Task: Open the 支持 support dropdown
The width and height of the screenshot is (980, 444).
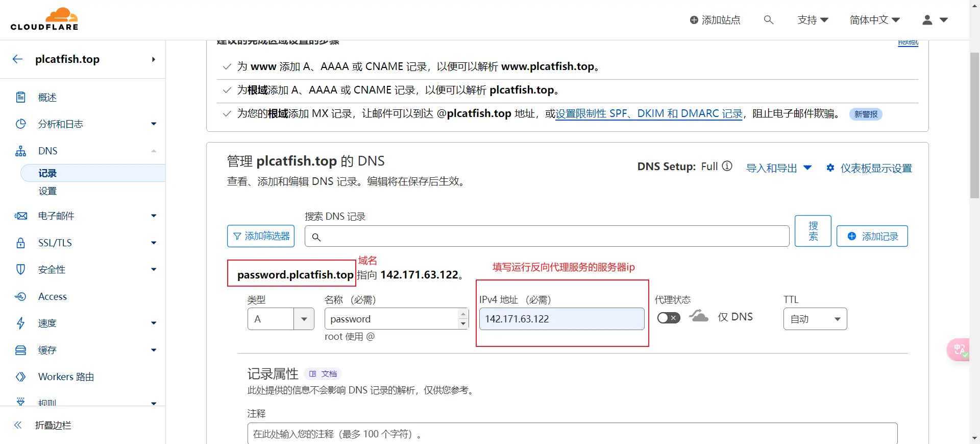Action: click(x=813, y=20)
